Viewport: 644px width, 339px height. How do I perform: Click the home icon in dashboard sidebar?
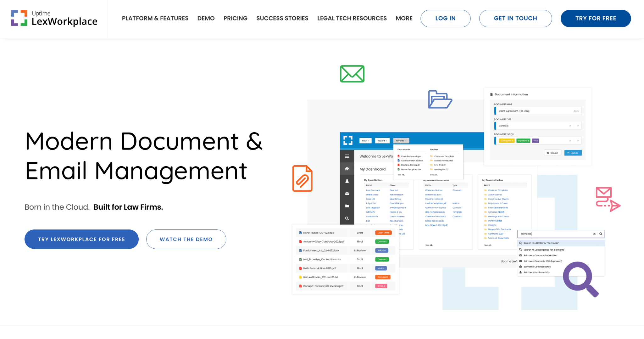click(x=347, y=169)
